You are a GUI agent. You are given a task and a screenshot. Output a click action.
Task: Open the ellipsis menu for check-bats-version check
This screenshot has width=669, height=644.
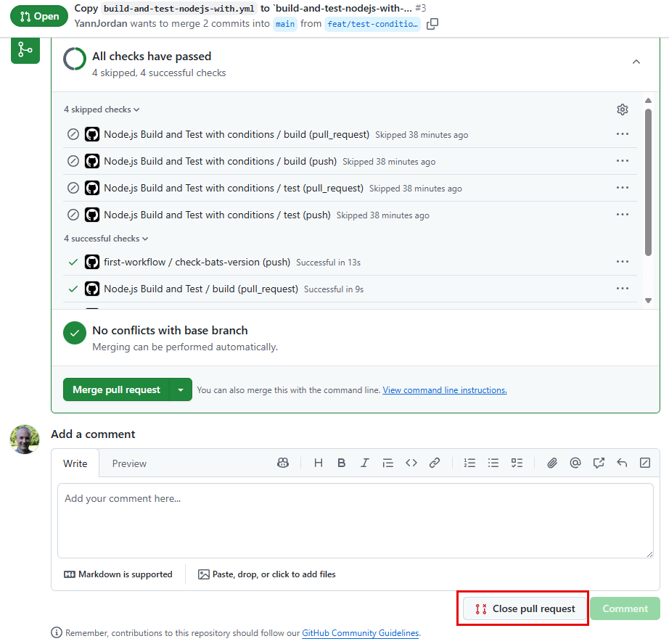pos(622,262)
